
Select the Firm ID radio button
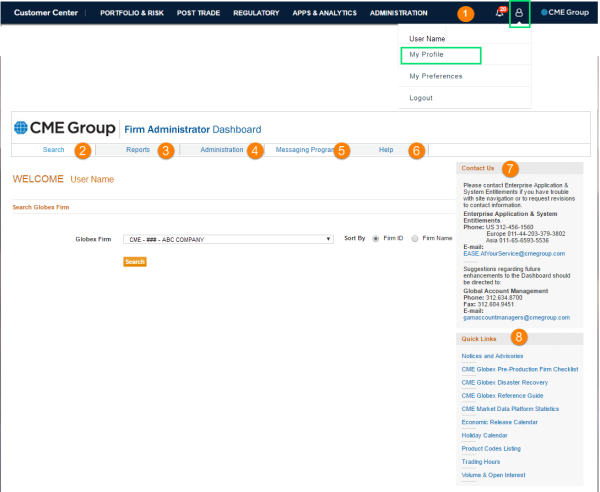coord(375,239)
